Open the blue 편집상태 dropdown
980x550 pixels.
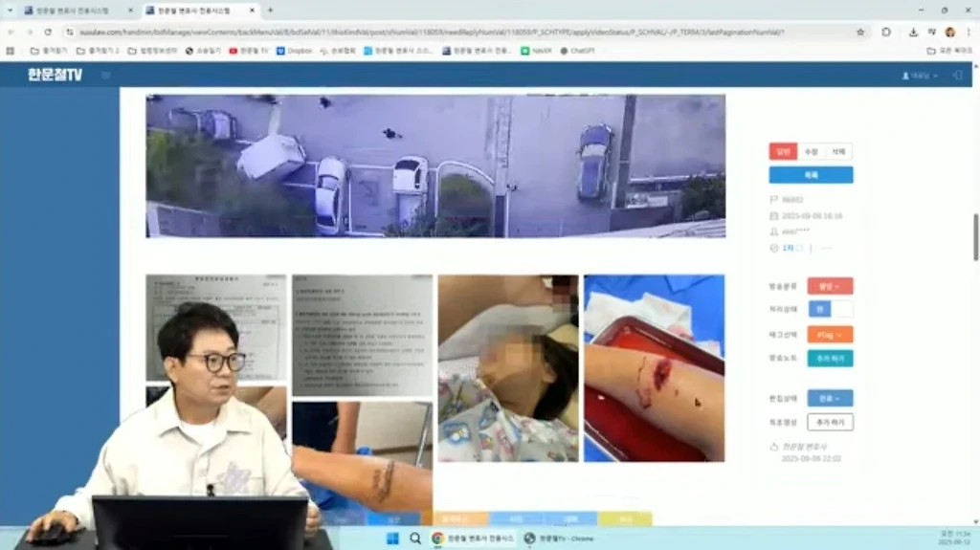(830, 398)
